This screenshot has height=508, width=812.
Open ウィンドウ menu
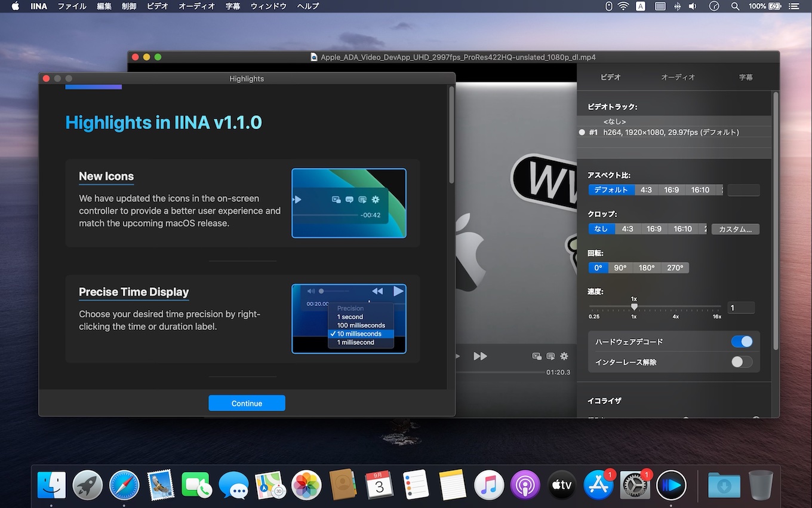point(269,6)
